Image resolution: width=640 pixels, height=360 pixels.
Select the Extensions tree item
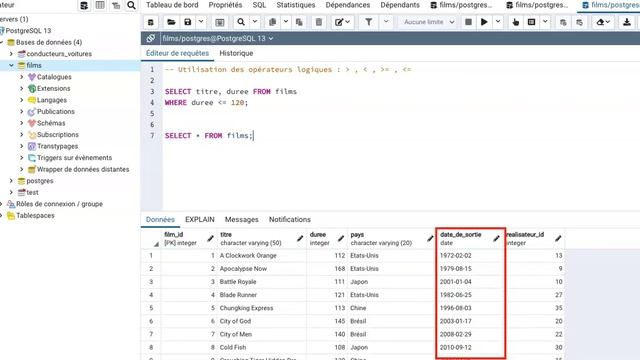point(53,89)
